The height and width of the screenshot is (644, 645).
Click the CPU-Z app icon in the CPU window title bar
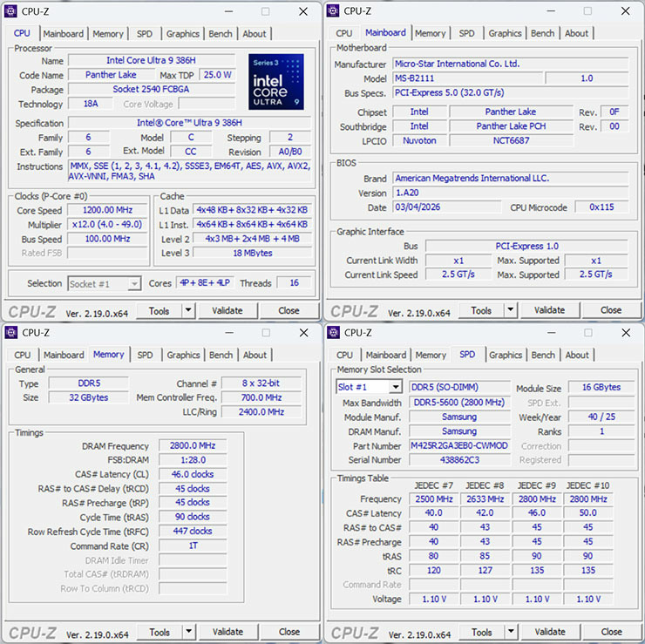point(10,11)
